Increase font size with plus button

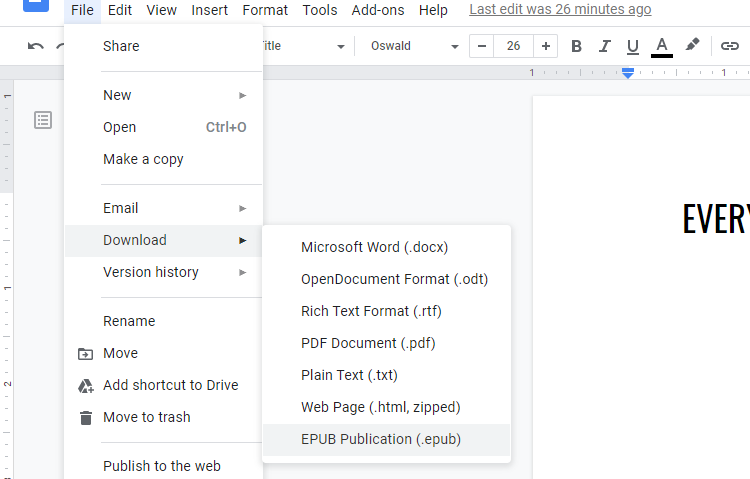pyautogui.click(x=546, y=46)
